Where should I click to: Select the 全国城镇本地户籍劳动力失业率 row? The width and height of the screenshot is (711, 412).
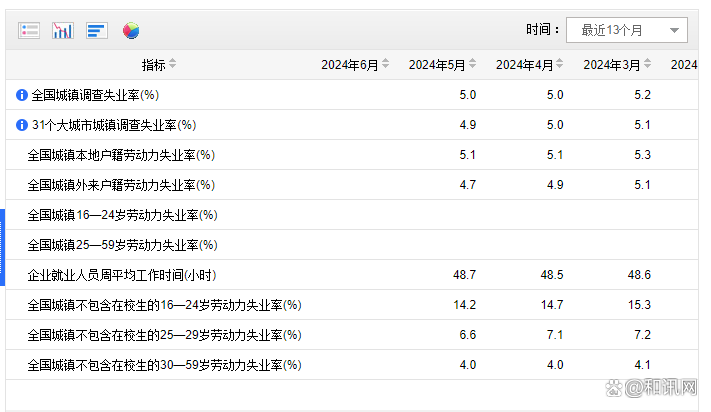click(352, 155)
